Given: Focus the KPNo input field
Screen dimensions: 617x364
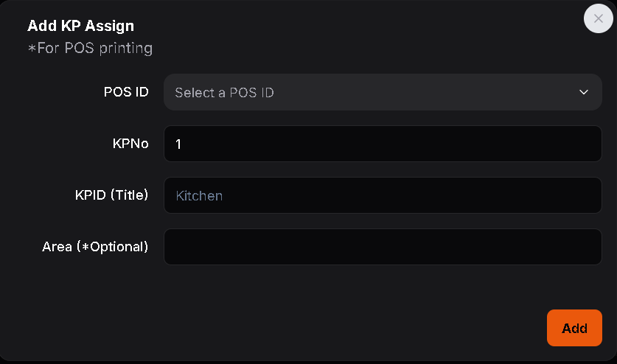Looking at the screenshot, I should [383, 144].
